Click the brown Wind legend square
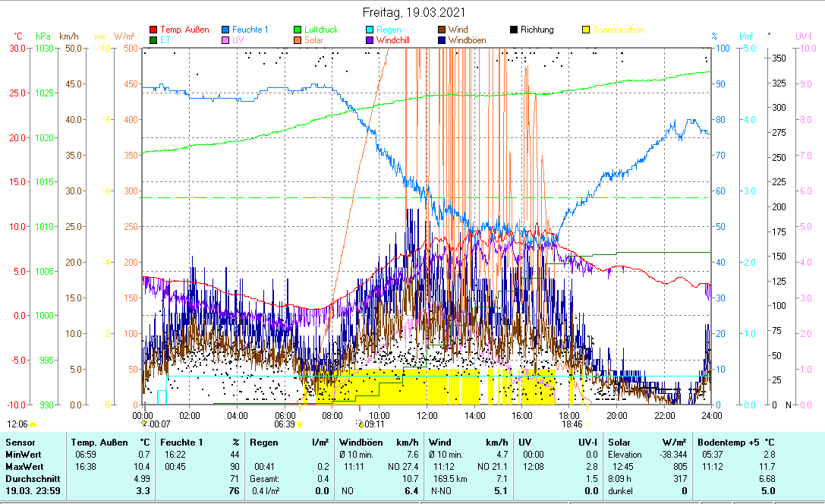This screenshot has height=504, width=825. pyautogui.click(x=442, y=30)
